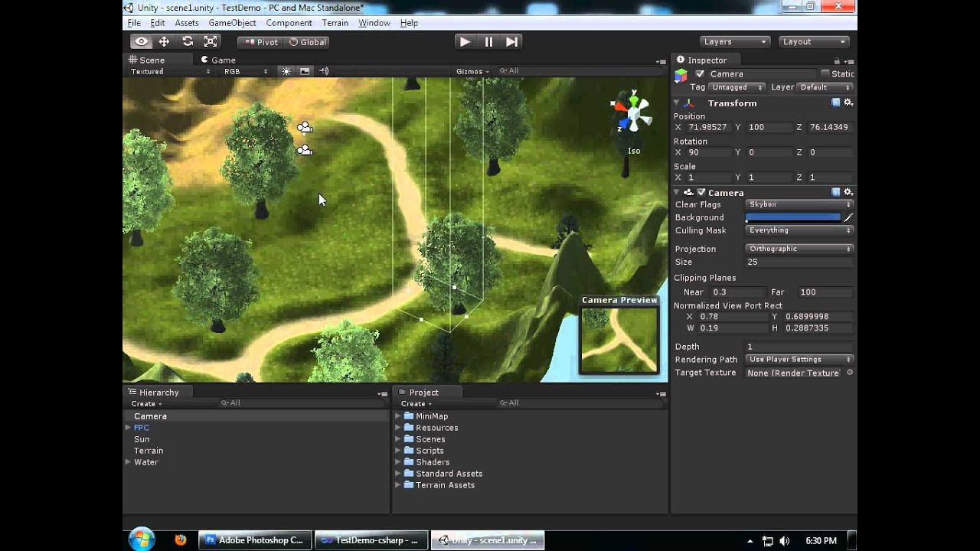Select Terrain in the Hierarchy

coord(149,451)
